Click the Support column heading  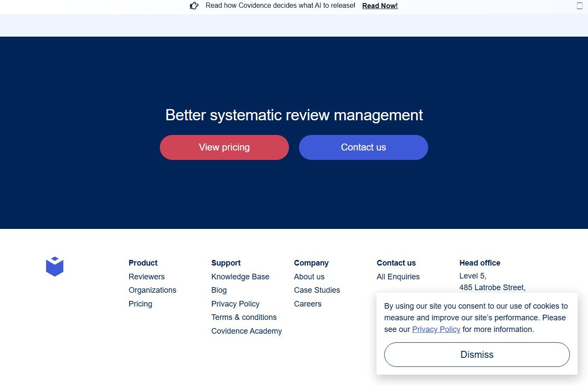(x=226, y=263)
